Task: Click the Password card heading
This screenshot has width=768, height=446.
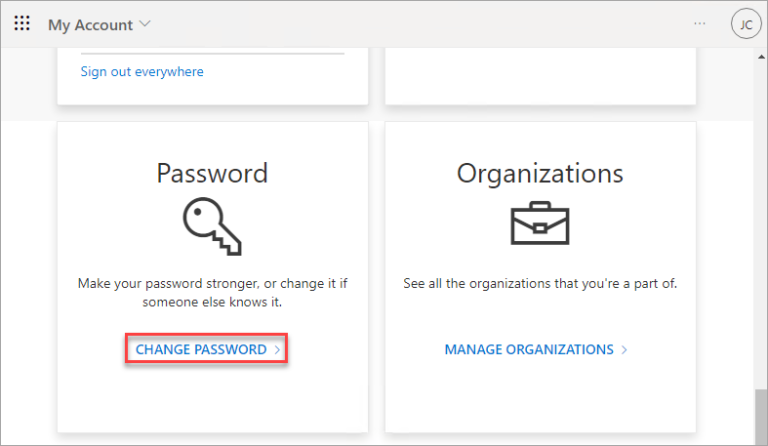Action: click(x=212, y=173)
